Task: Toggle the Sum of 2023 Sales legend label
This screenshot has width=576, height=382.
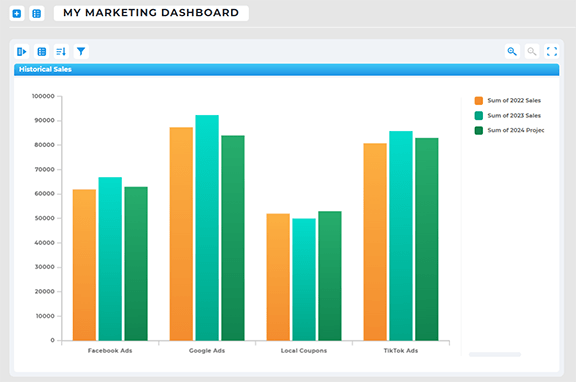Action: (514, 115)
